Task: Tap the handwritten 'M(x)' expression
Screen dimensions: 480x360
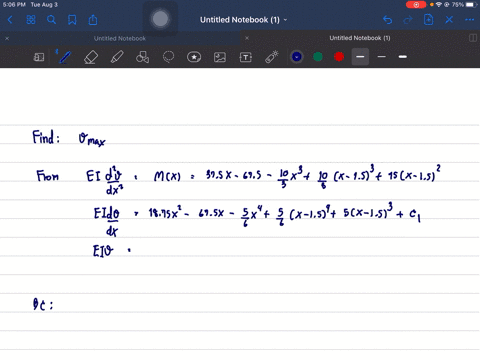Action: pos(167,176)
